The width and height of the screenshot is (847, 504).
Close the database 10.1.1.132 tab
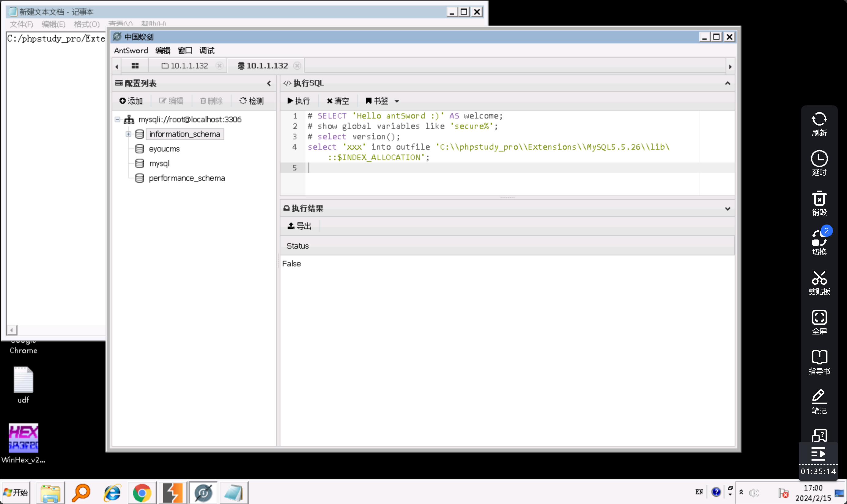click(x=297, y=66)
